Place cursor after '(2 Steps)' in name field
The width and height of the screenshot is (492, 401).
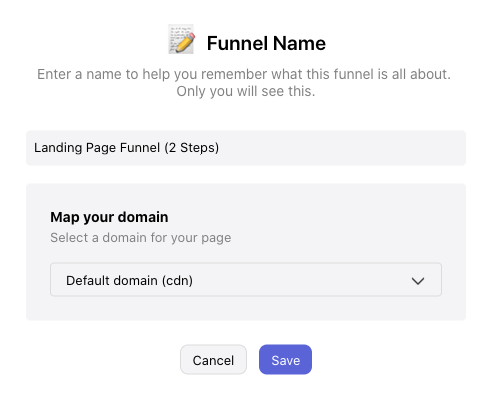(x=220, y=148)
